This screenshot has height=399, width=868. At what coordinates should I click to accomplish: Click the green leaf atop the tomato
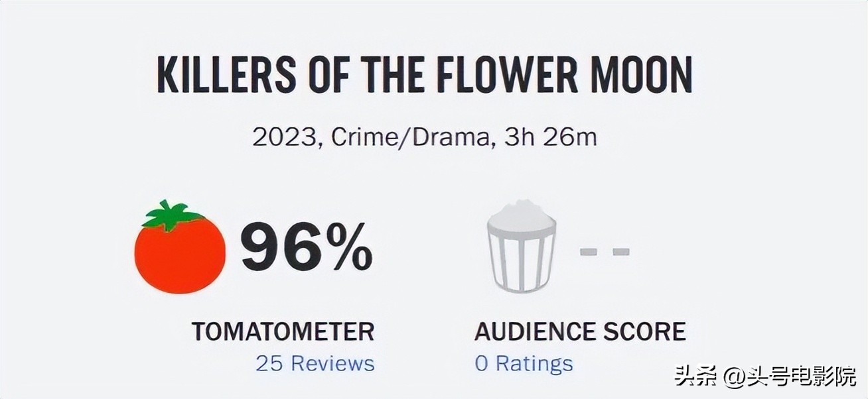[x=172, y=214]
